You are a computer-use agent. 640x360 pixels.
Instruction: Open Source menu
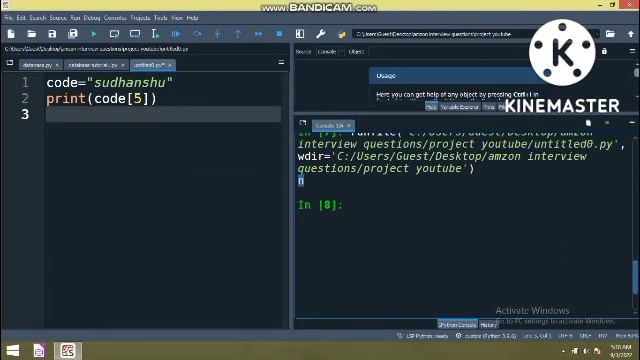[58, 18]
